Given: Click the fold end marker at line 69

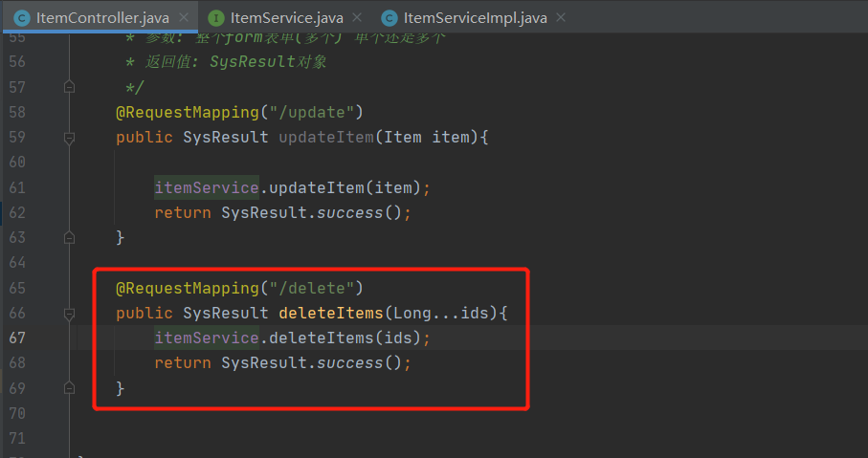Looking at the screenshot, I should tap(69, 388).
